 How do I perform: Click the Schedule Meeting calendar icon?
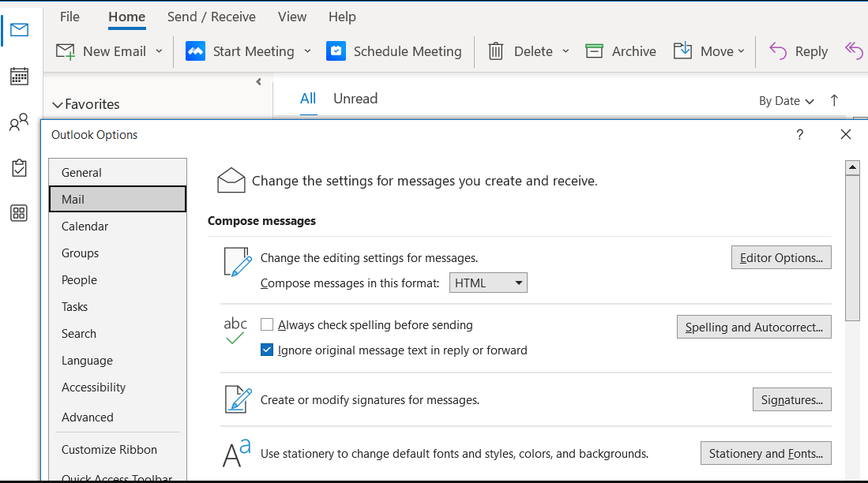[x=336, y=51]
